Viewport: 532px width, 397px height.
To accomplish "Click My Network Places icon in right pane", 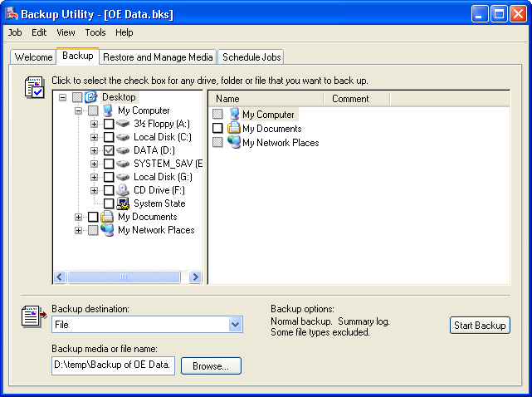I will point(234,142).
